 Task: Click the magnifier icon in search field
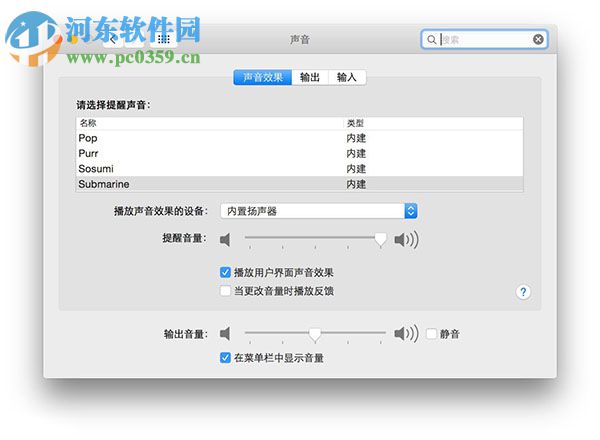431,39
